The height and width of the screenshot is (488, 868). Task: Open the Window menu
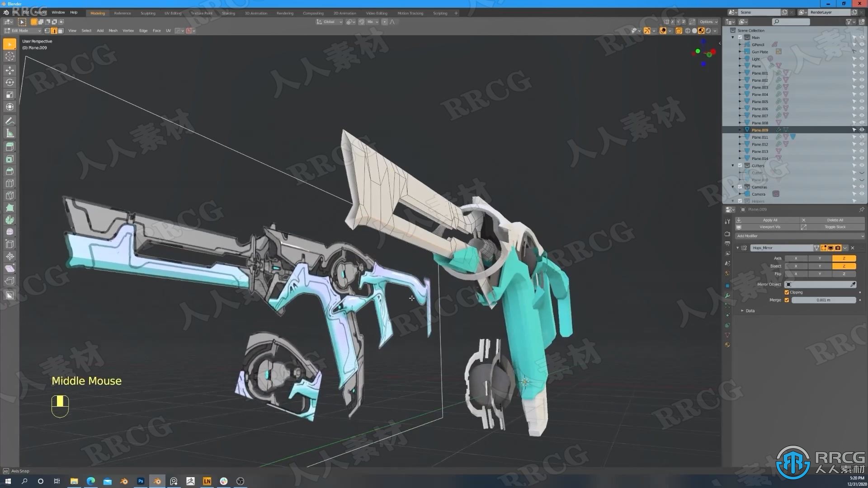tap(58, 12)
